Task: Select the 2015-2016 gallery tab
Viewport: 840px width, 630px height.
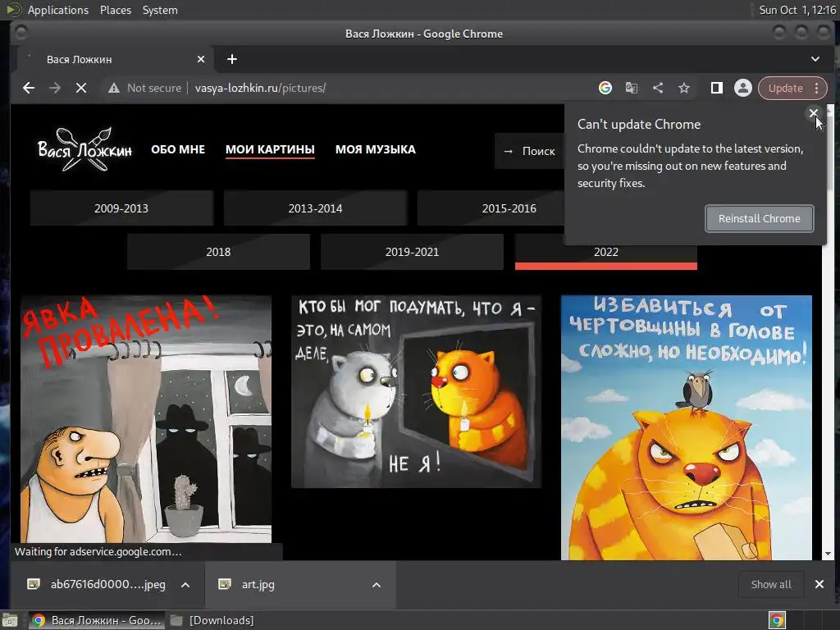Action: coord(491,208)
